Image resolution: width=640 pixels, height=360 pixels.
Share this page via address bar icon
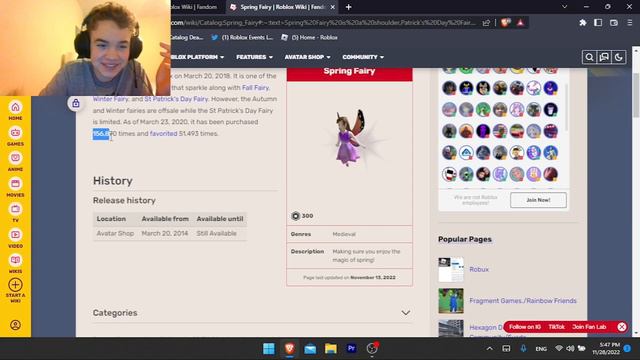[x=486, y=23]
